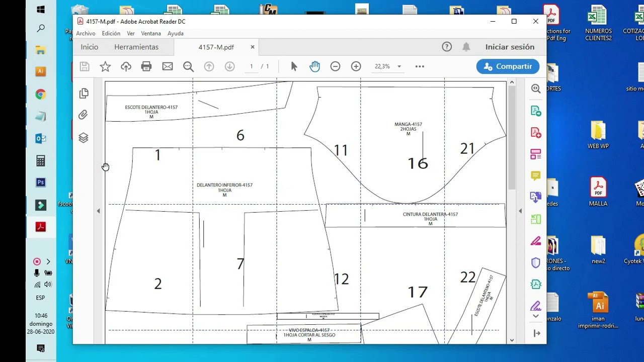The image size is (644, 362).
Task: Upload file to cloud icon
Action: (126, 66)
